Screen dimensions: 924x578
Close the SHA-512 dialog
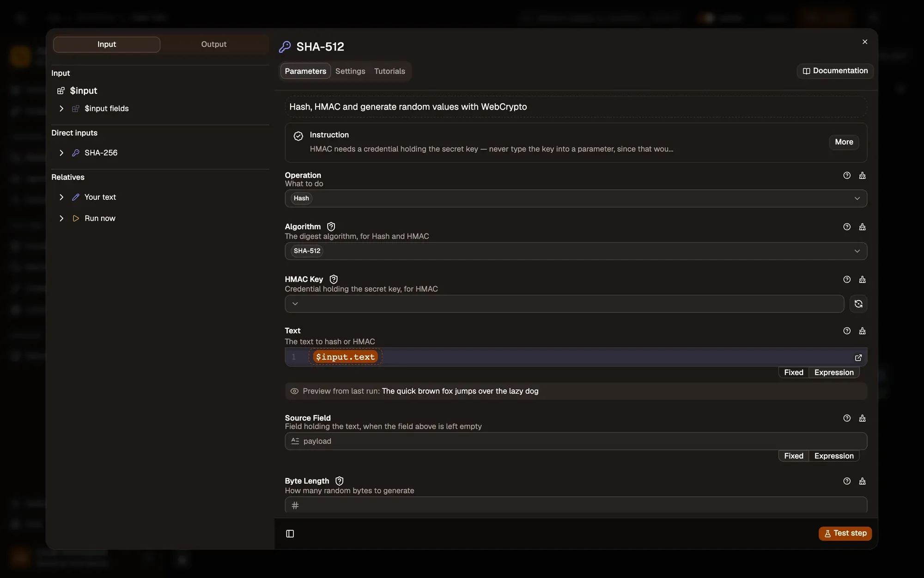[x=865, y=42]
